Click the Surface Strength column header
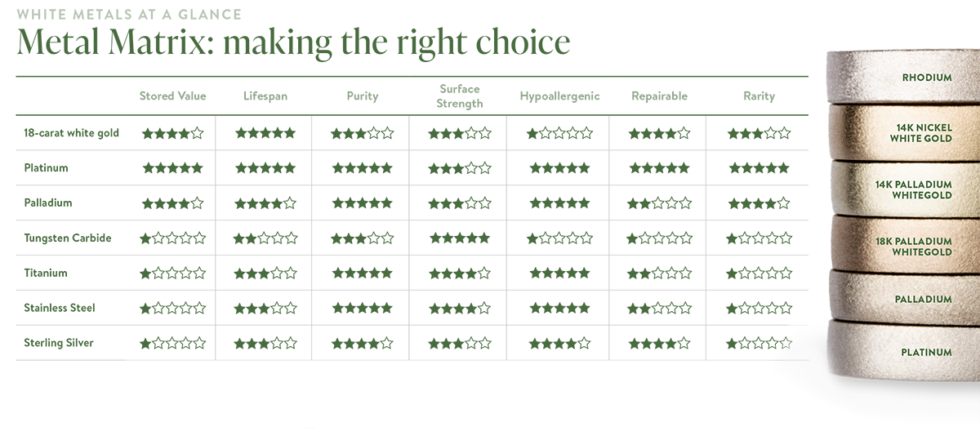The image size is (980, 436). click(x=460, y=96)
